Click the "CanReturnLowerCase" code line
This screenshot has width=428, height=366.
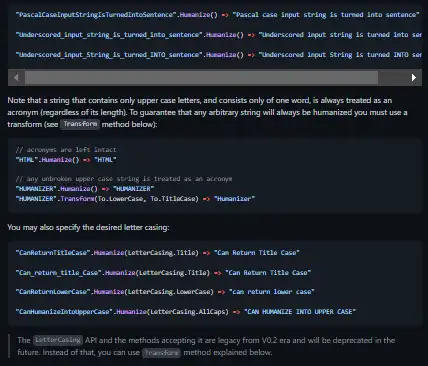point(165,292)
